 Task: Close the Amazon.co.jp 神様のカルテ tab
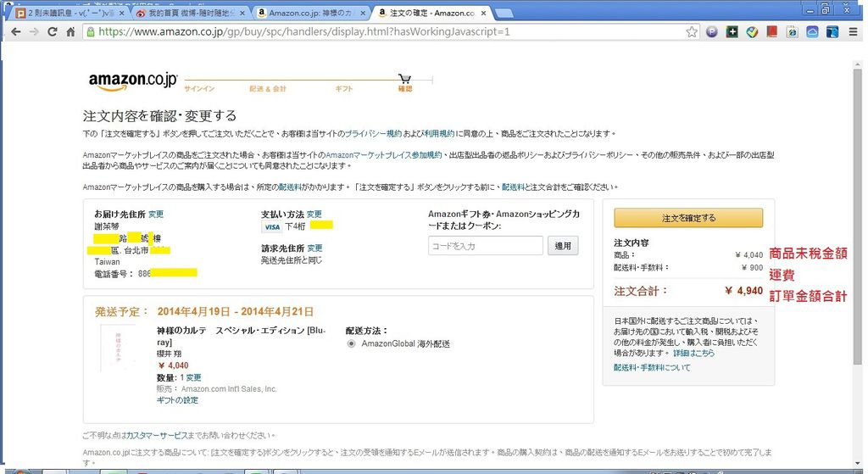point(363,13)
